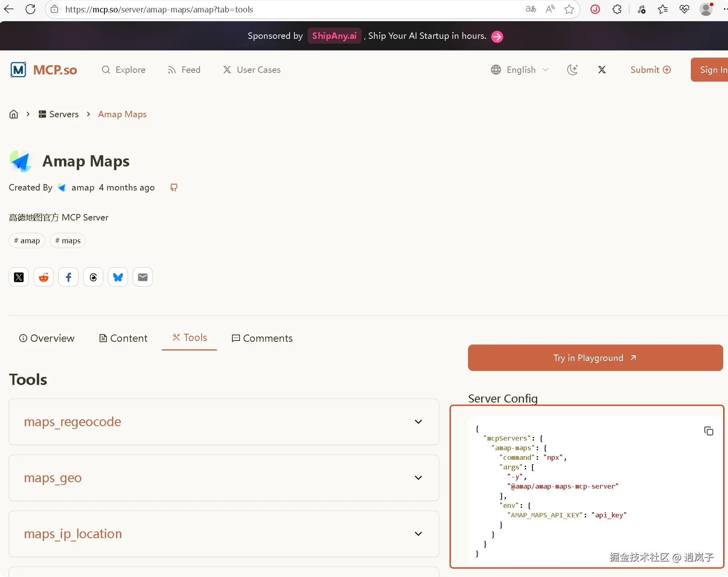Open the English language dropdown

point(520,70)
